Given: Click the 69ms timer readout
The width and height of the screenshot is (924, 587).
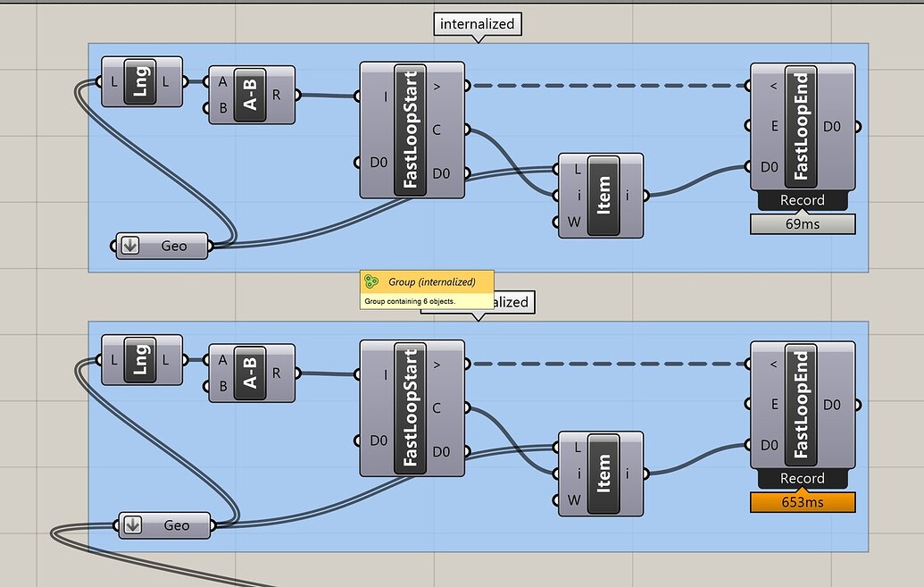Looking at the screenshot, I should (x=802, y=223).
